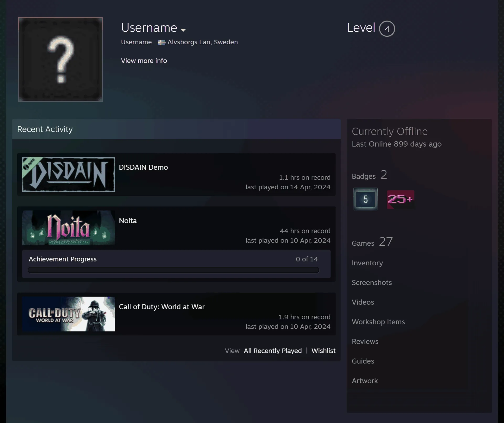Click the 25+ games collector badge icon

click(x=401, y=199)
